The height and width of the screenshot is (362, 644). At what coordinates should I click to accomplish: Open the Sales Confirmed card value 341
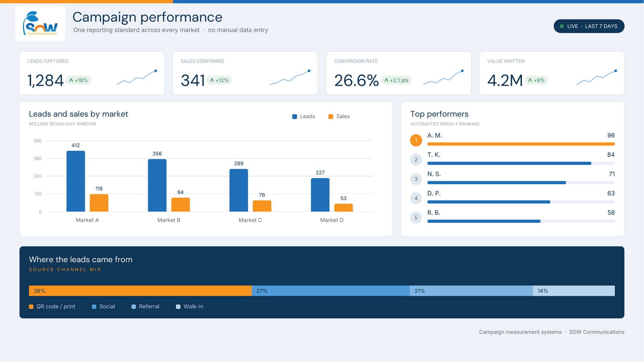193,80
